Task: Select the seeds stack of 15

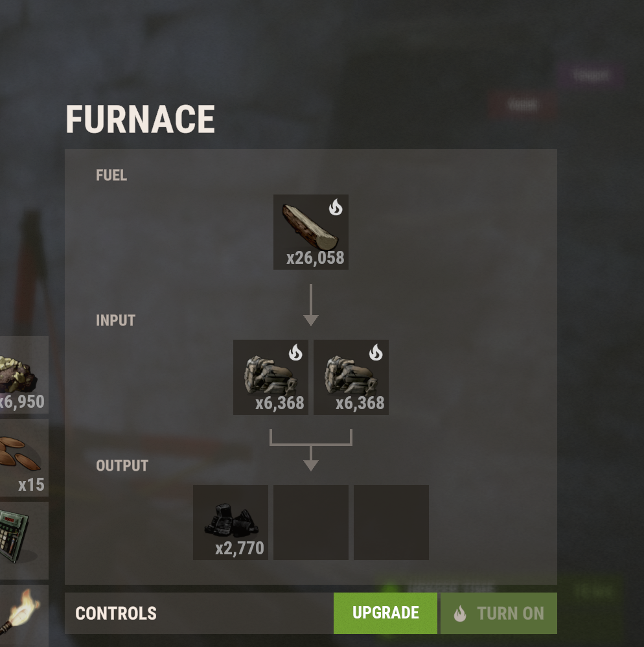Action: click(24, 458)
